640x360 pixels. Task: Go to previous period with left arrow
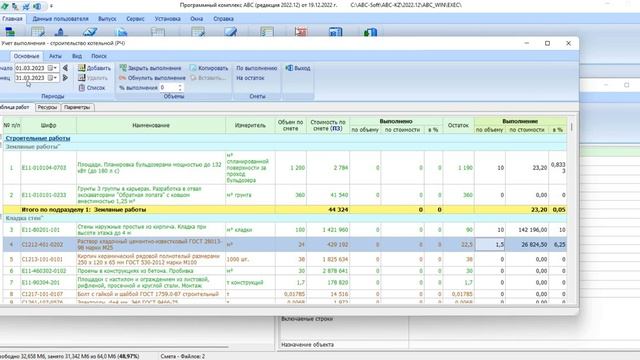(x=65, y=68)
